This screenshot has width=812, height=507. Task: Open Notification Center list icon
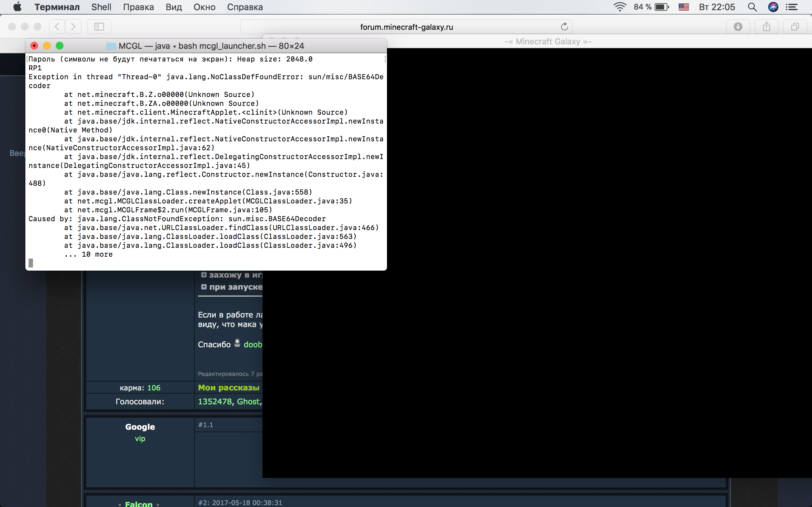792,7
